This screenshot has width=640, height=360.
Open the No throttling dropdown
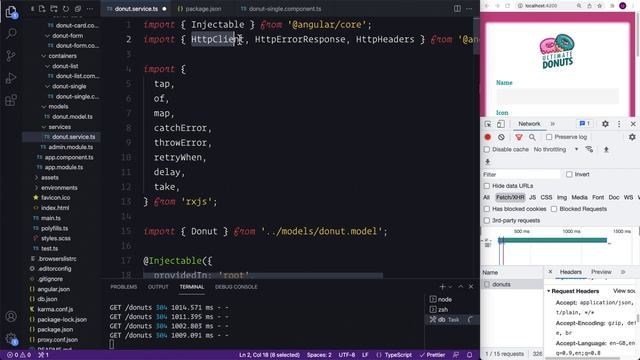click(x=556, y=149)
